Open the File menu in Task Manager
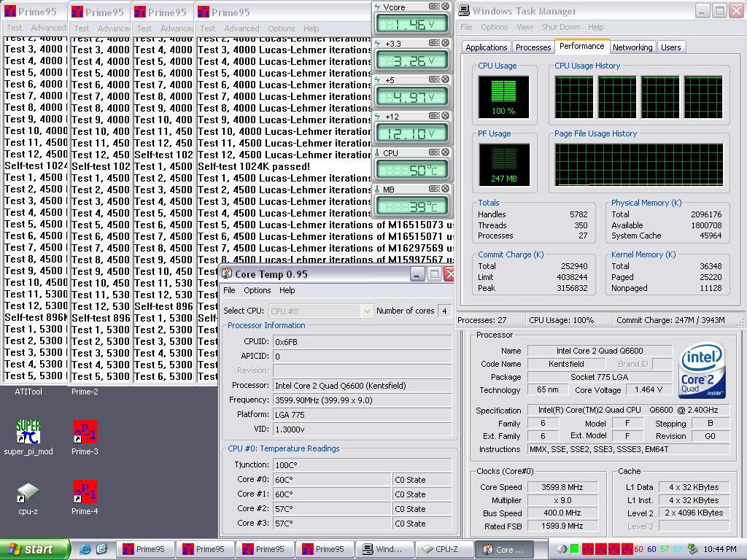 pos(466,27)
